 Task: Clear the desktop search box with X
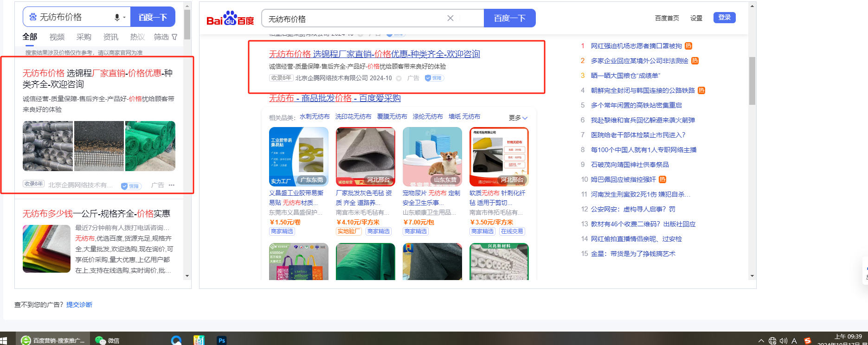[450, 18]
